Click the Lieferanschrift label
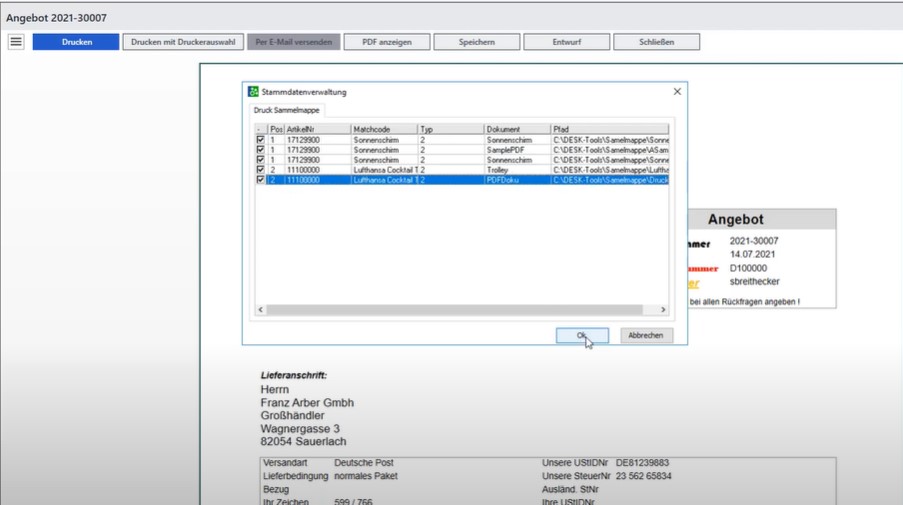The height and width of the screenshot is (505, 903). pos(294,375)
